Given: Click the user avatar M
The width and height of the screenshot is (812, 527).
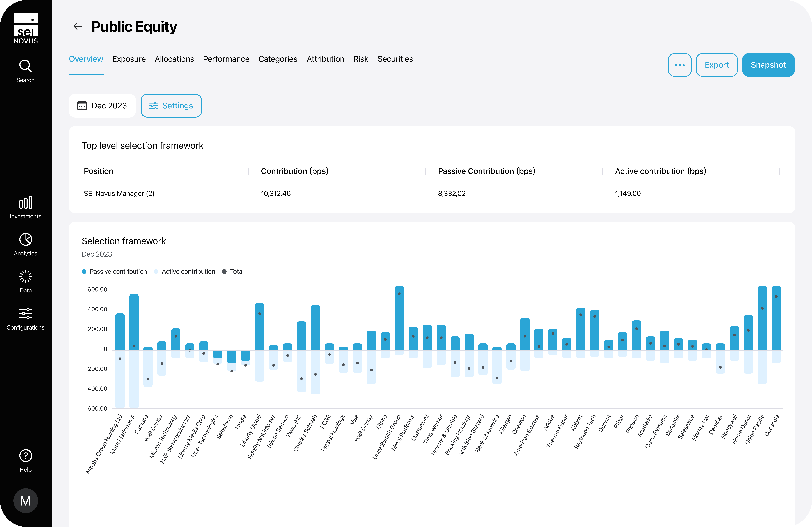Looking at the screenshot, I should coord(26,500).
